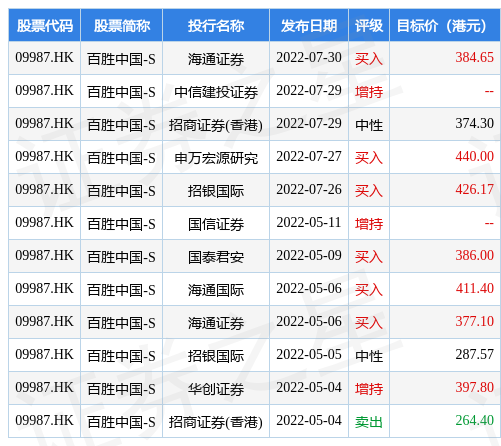501x446 pixels.
Task: Click stock code 09987.HK in 国信证券 row
Action: [44, 222]
